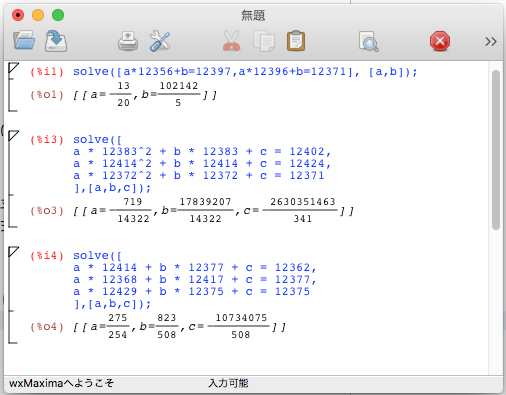Click the (%i3) input label
This screenshot has width=506, height=395.
point(47,140)
